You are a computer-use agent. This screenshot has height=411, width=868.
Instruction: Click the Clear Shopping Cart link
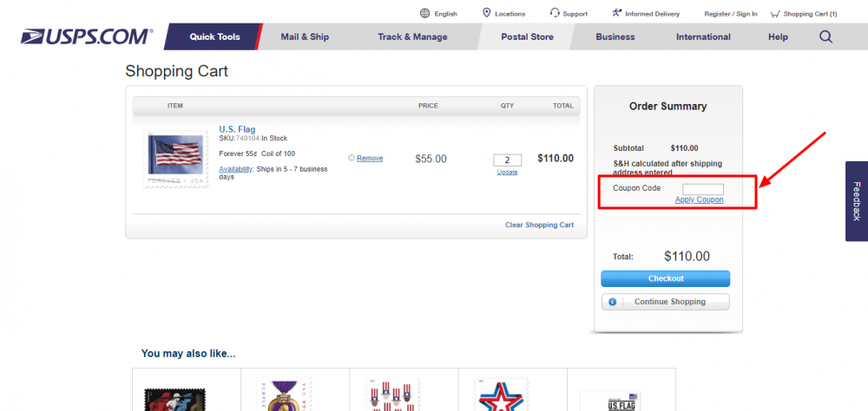539,225
